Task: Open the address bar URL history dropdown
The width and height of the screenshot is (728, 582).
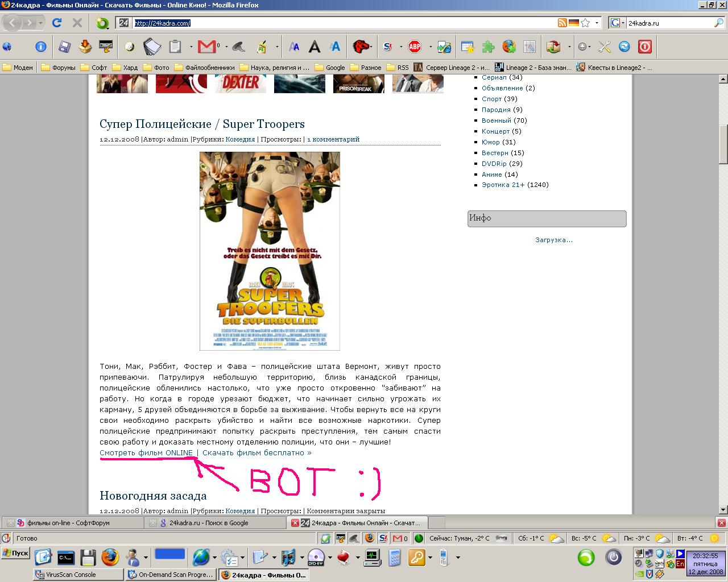Action: pos(597,23)
